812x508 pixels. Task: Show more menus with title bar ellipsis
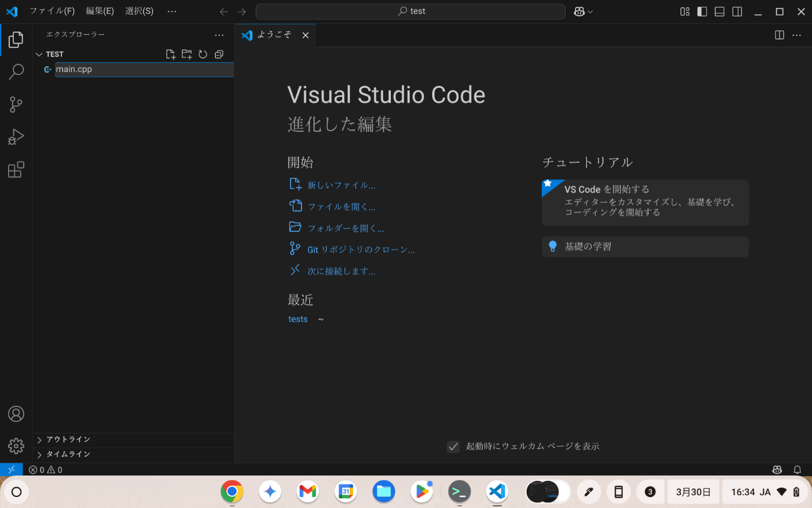[172, 11]
